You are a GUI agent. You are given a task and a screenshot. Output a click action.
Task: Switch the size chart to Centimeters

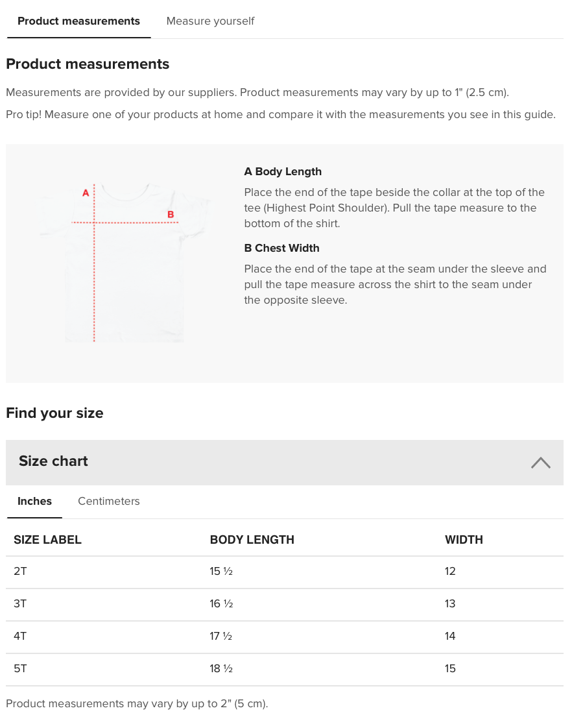[x=108, y=502]
